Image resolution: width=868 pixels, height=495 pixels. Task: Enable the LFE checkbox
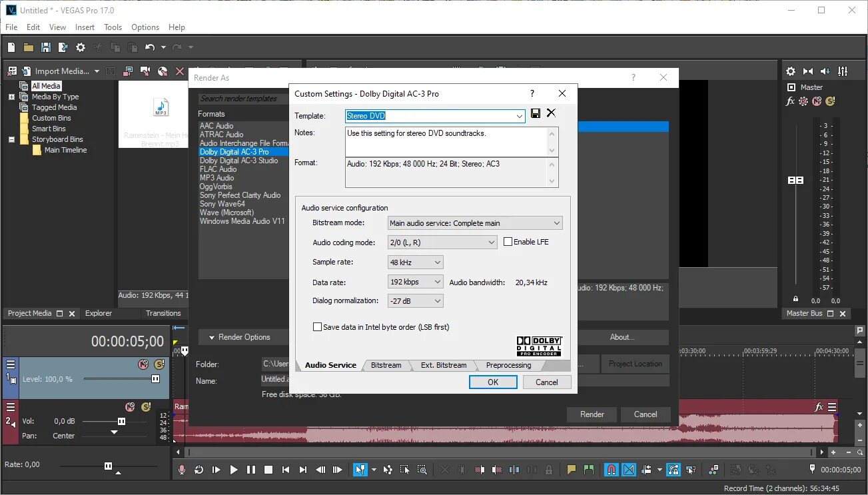click(508, 242)
